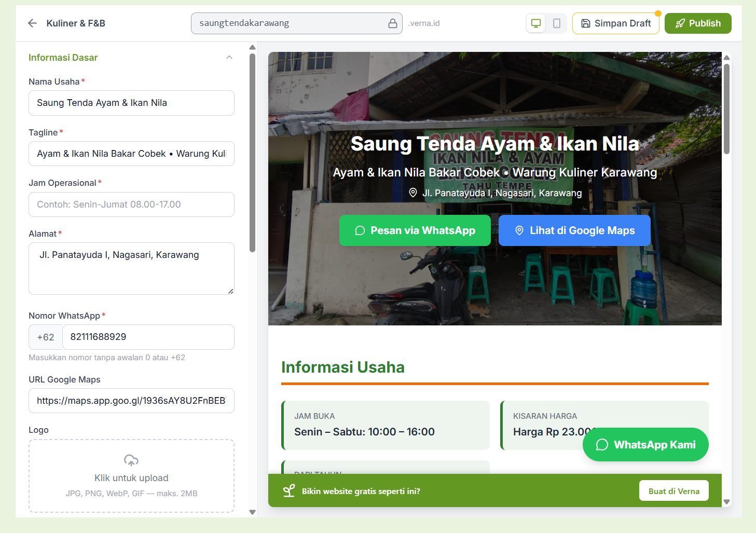
Task: Click Buat di Verna button
Action: coord(674,491)
